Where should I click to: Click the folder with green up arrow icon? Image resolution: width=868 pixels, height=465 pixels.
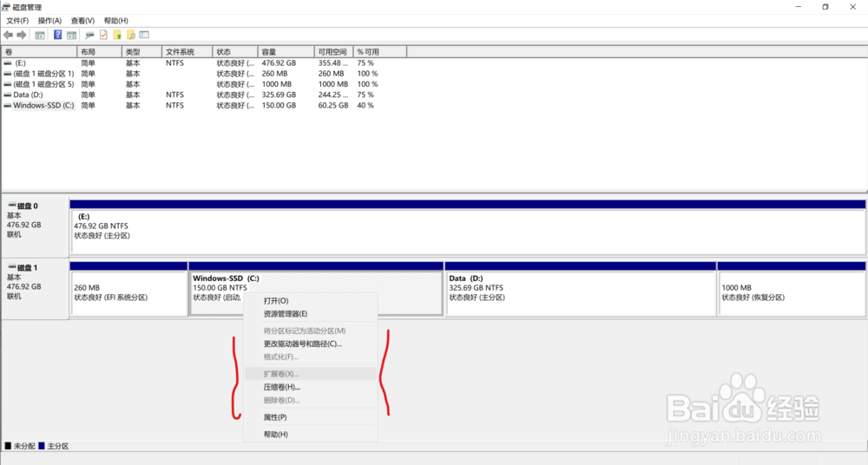click(x=117, y=35)
